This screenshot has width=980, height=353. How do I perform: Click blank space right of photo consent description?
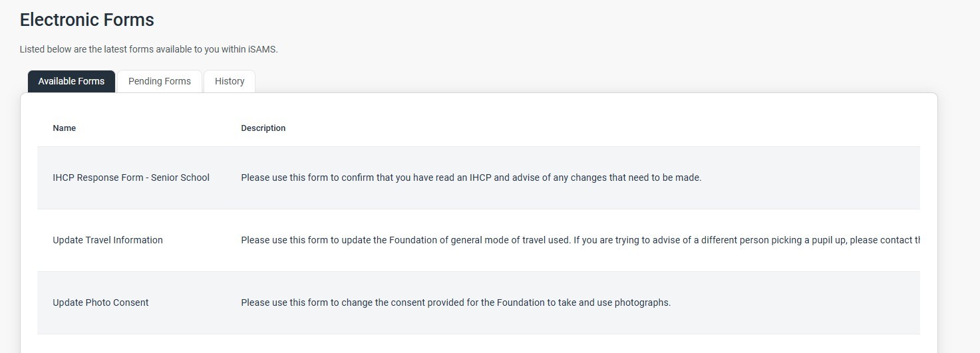coord(798,302)
